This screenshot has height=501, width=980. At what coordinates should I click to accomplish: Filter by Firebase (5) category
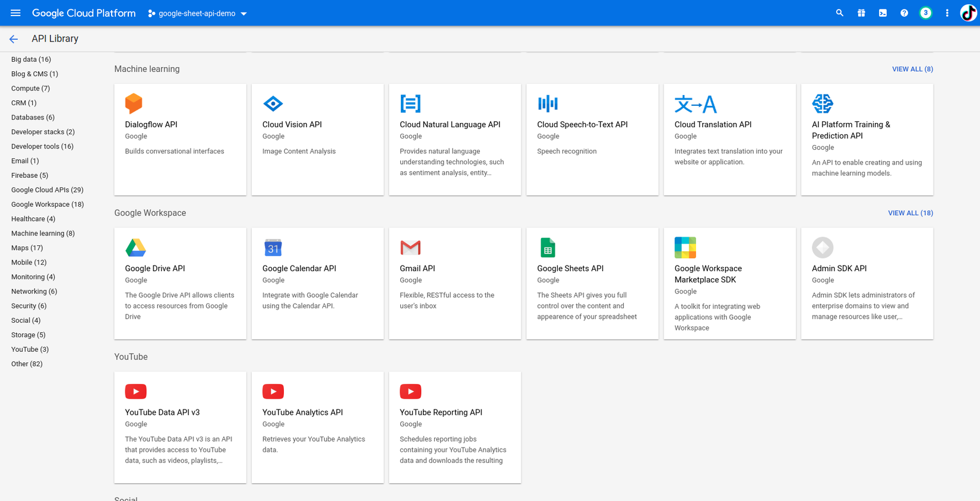click(30, 175)
